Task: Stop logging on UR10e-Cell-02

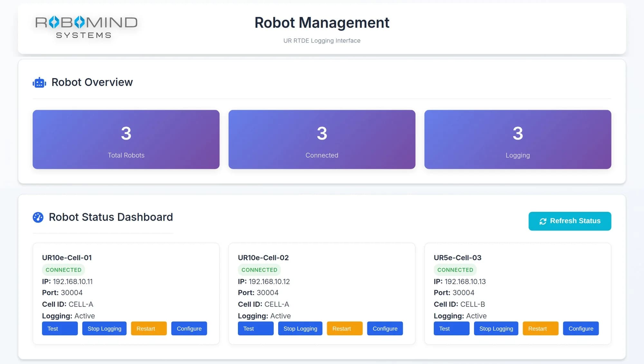Action: pos(300,329)
